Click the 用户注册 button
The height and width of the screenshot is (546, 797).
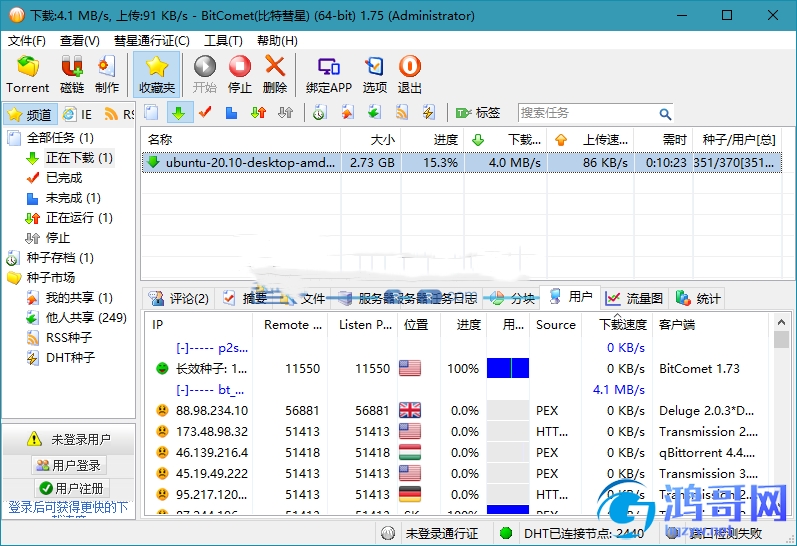tap(71, 489)
